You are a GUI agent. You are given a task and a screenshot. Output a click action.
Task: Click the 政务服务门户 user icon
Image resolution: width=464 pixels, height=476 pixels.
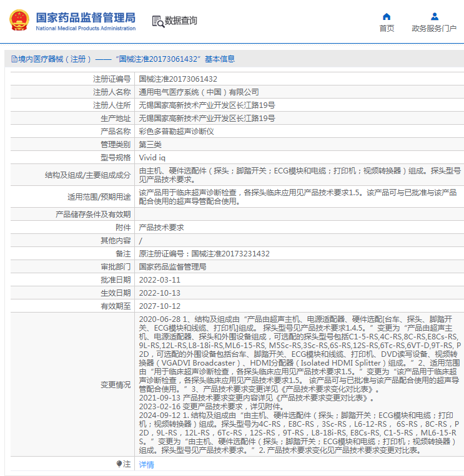(435, 16)
